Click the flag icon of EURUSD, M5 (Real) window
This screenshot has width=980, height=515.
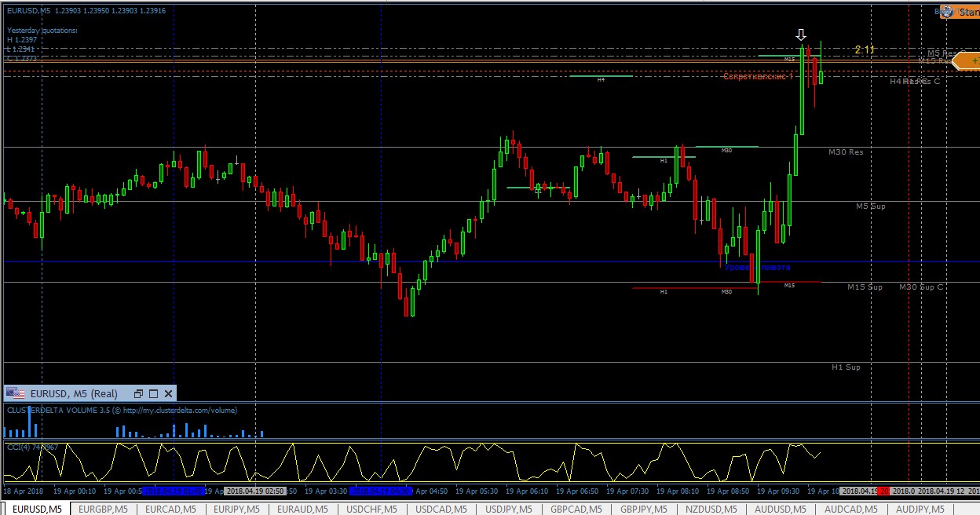coord(15,393)
